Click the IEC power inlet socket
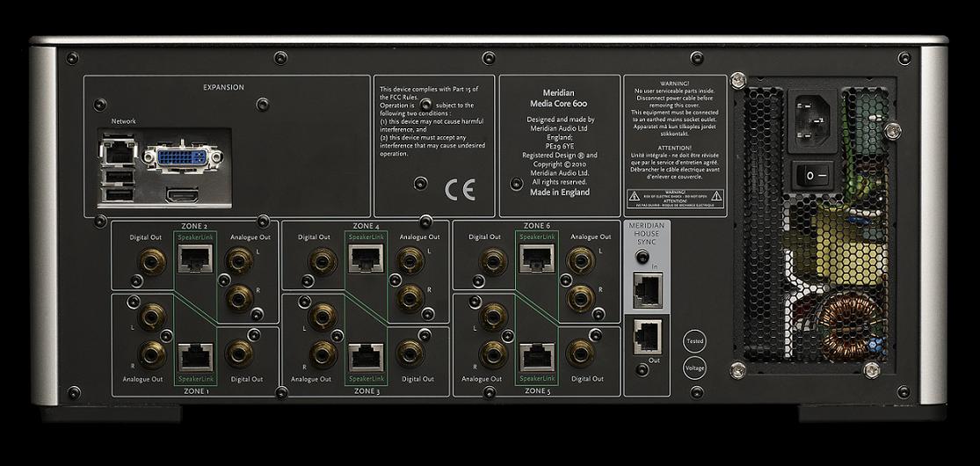 812,120
